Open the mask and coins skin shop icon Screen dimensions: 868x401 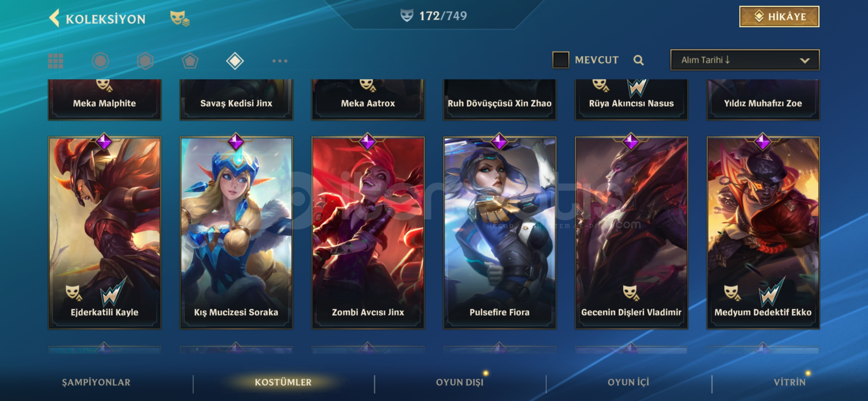coord(180,18)
